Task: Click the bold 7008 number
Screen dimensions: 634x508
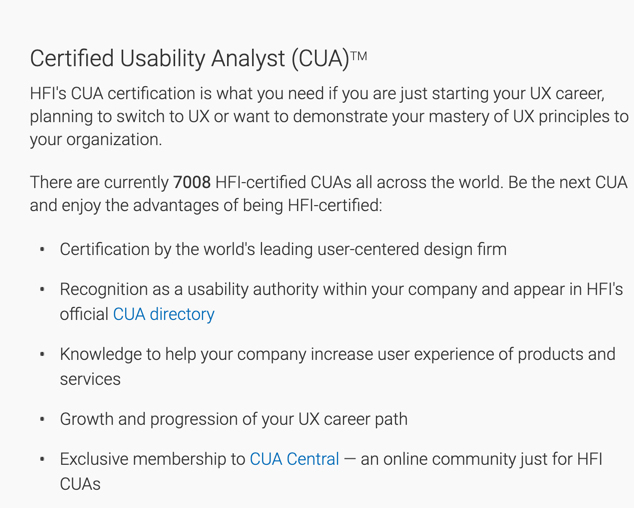Action: [192, 182]
